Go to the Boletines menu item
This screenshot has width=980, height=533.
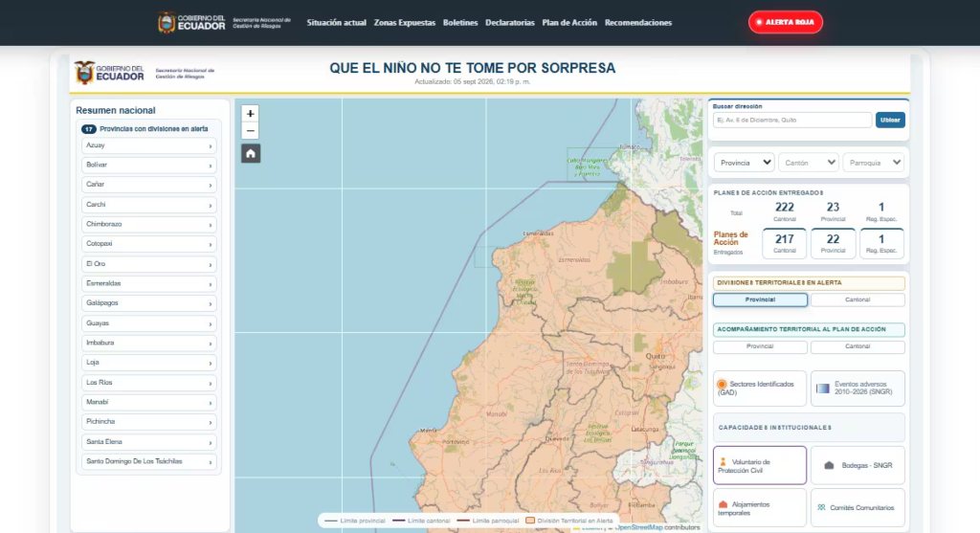460,23
